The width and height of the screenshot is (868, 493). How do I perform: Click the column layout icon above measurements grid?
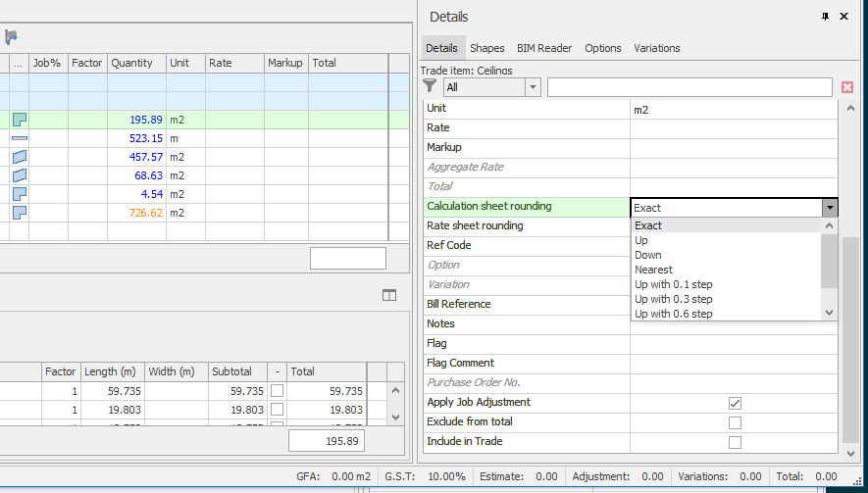coord(389,295)
